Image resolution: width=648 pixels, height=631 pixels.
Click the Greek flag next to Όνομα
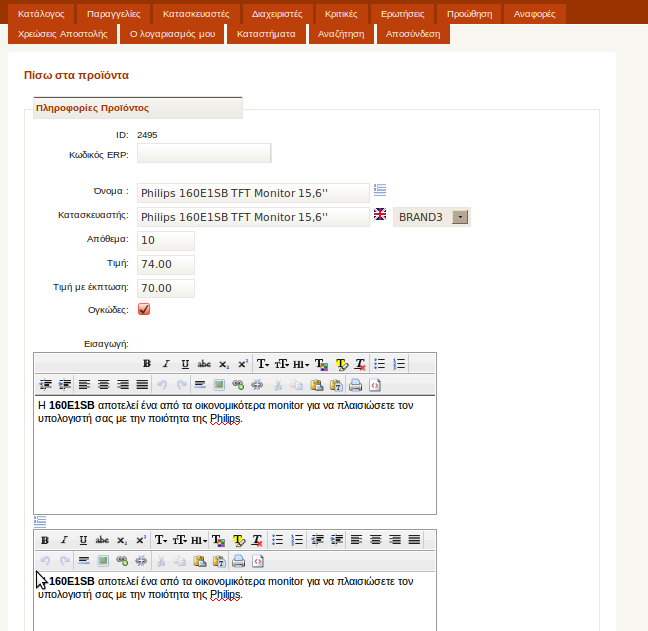coord(380,190)
